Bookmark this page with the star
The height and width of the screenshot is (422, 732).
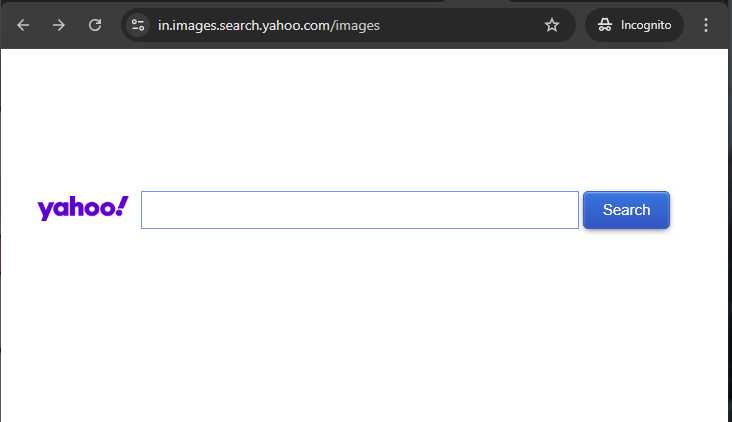(x=552, y=25)
